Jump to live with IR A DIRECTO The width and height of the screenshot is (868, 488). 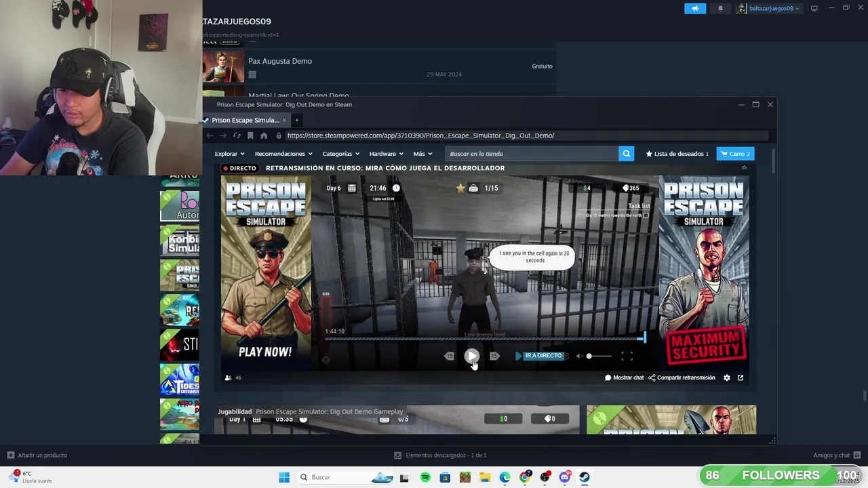click(x=543, y=356)
